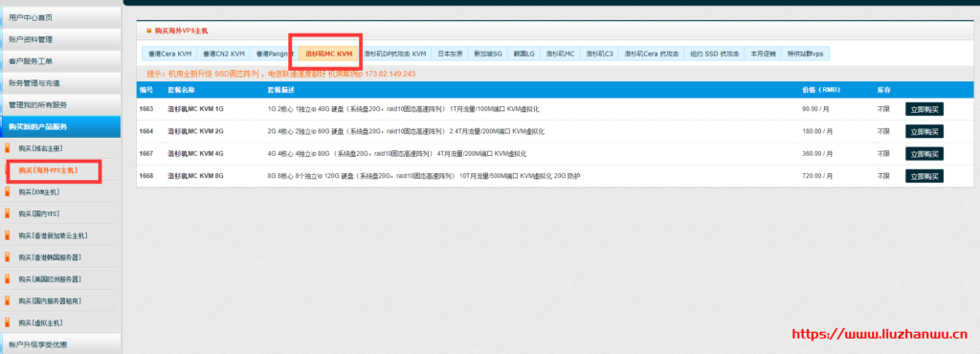The height and width of the screenshot is (354, 980).
Task: Open the 纽约 SSD 抗攻击 tab
Action: point(715,55)
